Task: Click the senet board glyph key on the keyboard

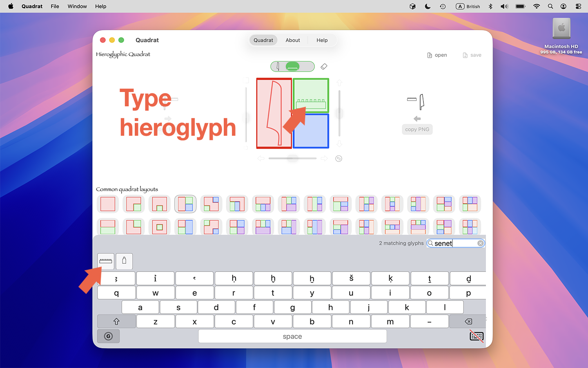Action: [105, 261]
